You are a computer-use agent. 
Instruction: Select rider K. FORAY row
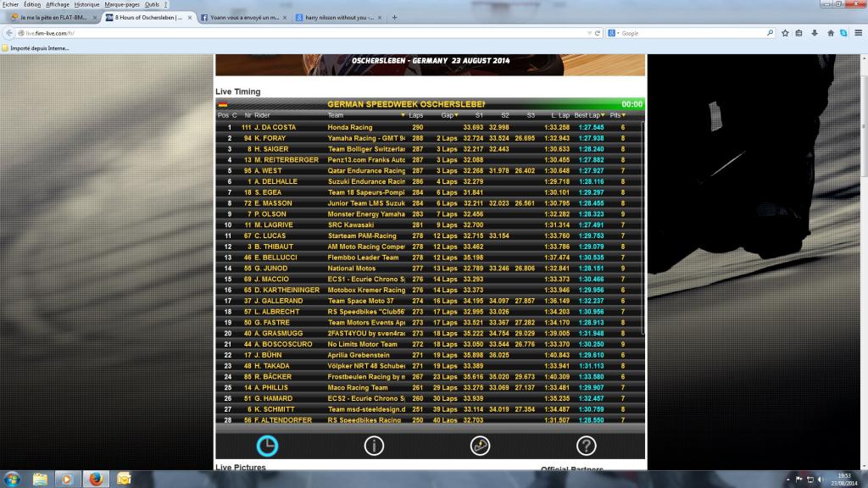[430, 138]
